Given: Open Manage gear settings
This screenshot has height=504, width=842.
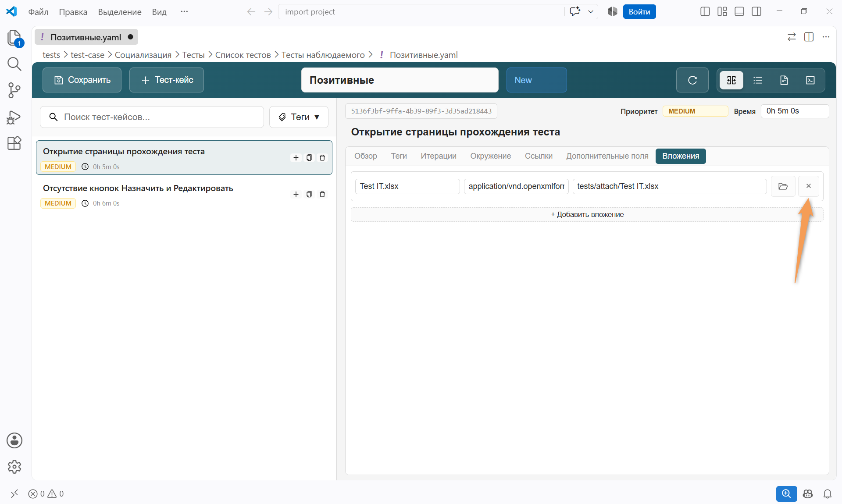Looking at the screenshot, I should point(14,467).
